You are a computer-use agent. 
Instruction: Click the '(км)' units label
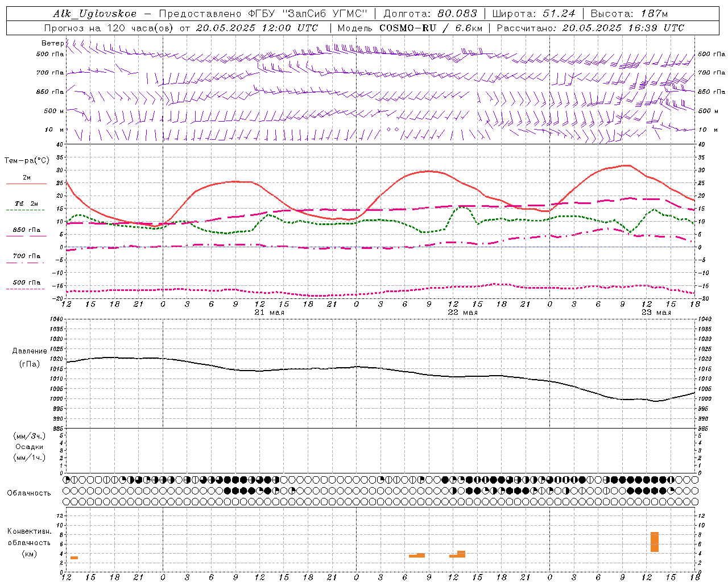(x=29, y=554)
